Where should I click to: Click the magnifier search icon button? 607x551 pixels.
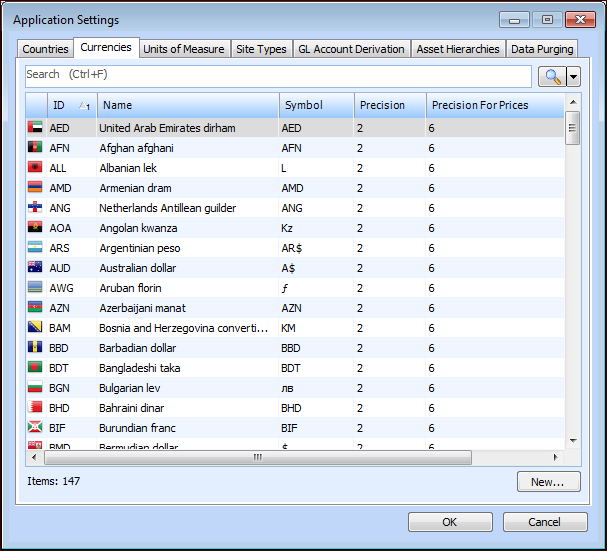[551, 76]
